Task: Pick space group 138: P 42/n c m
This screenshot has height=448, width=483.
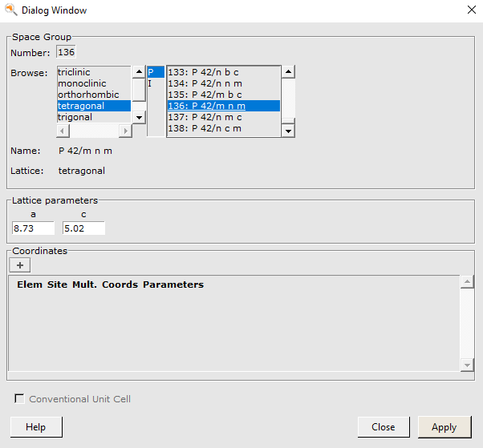Action: (221, 128)
